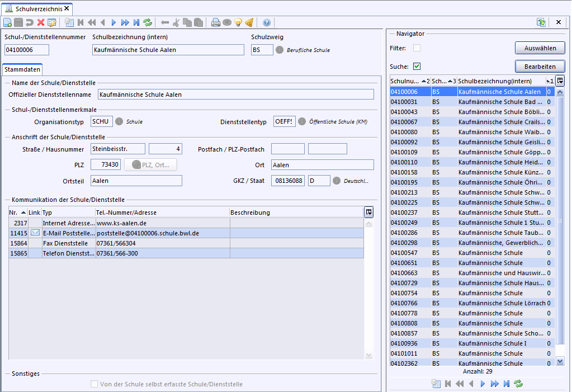Screen dimensions: 572x392
Task: Open help with the question mark icon
Action: point(266,22)
